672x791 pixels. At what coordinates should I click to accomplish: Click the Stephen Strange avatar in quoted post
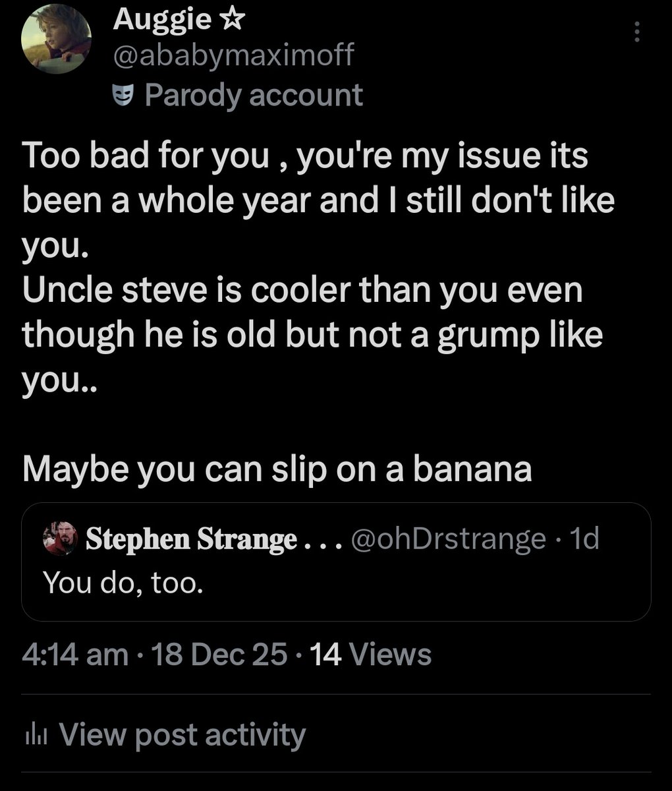(60, 540)
